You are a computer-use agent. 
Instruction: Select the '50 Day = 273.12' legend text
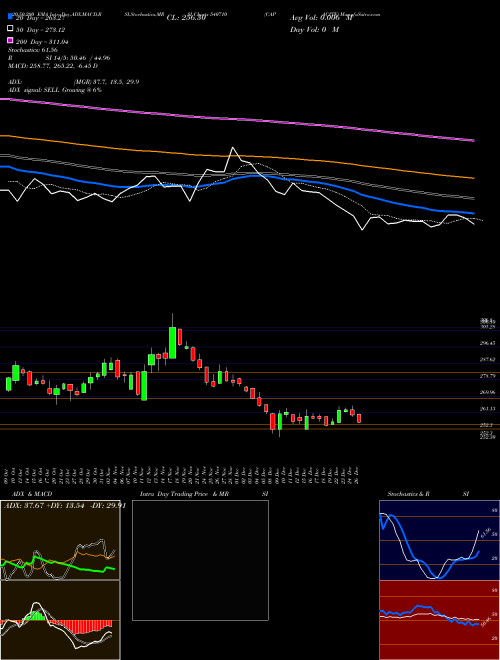(40, 29)
